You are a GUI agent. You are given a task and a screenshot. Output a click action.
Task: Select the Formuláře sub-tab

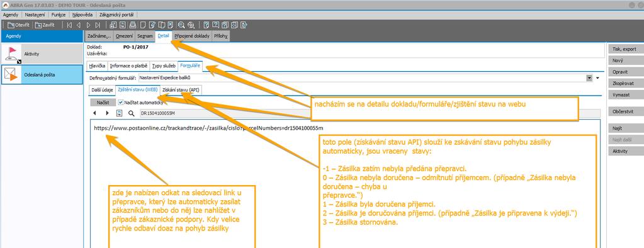coord(190,65)
